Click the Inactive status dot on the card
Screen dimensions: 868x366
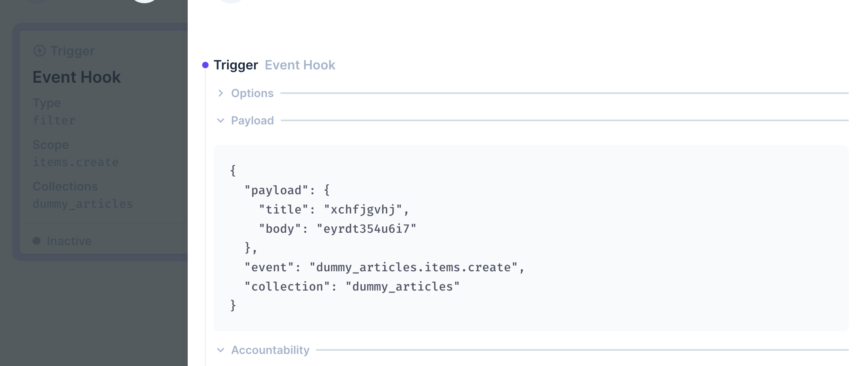click(x=37, y=240)
